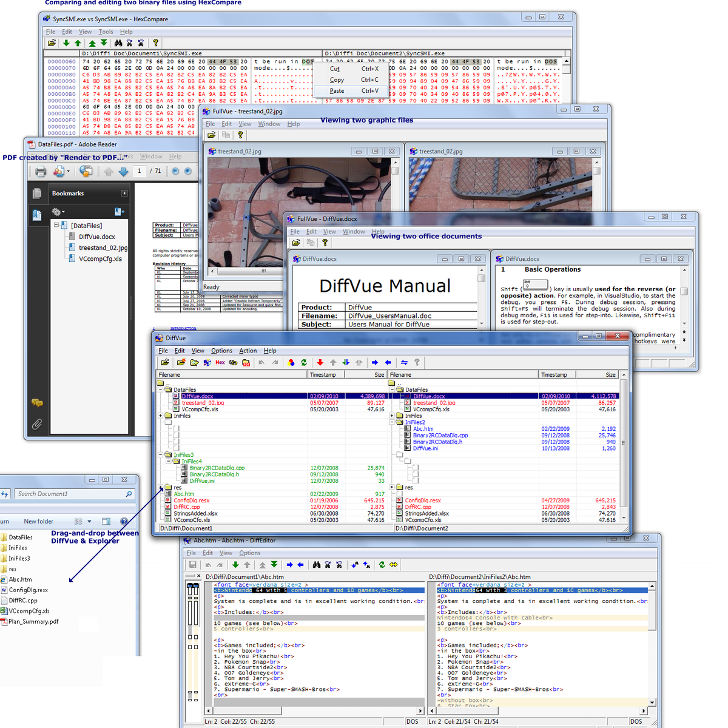
Task: Open the Window menu in FullVue treestand_02.jpg
Action: point(269,124)
